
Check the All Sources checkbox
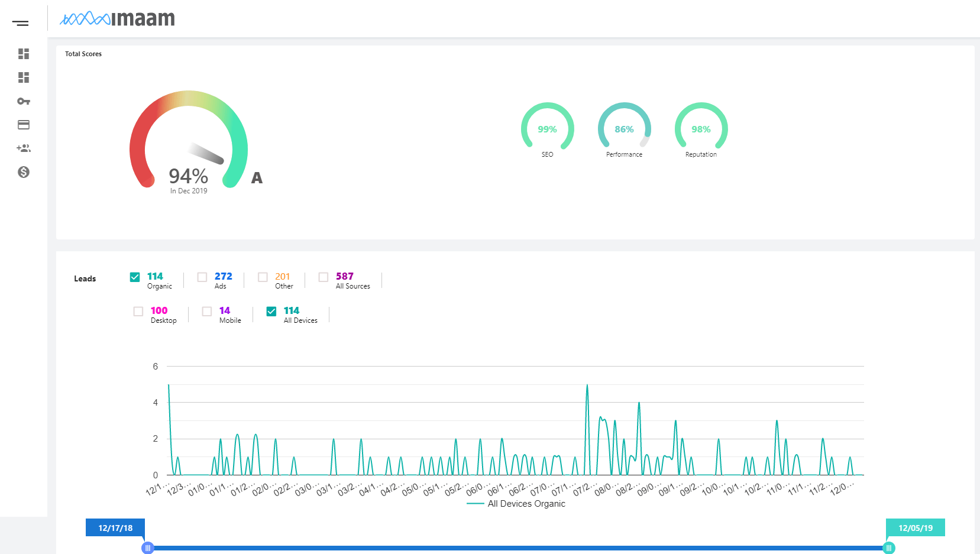click(324, 277)
